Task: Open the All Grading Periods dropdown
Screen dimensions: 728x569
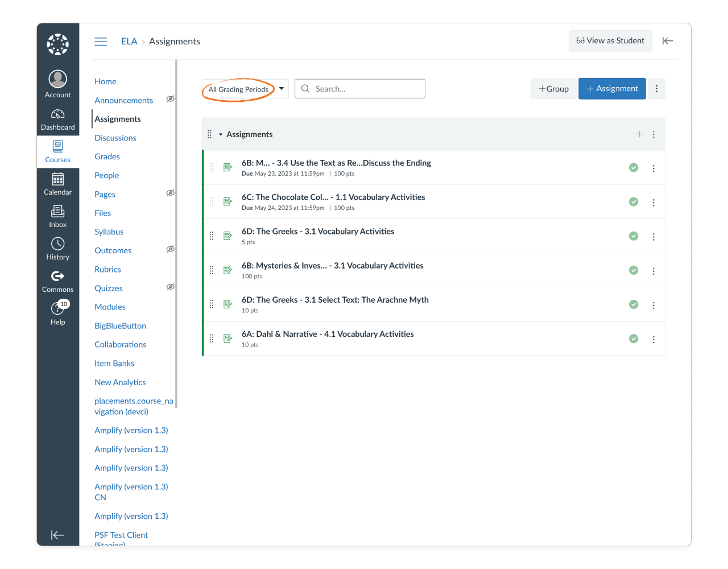Action: (x=245, y=89)
